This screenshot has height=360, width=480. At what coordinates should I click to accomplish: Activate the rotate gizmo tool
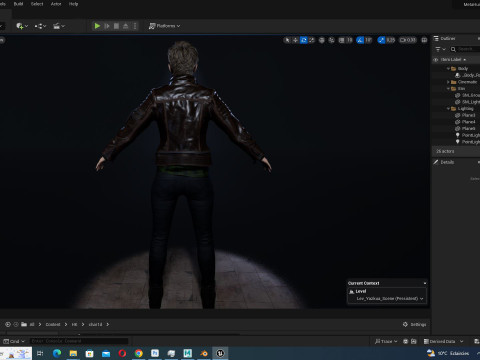(x=303, y=40)
